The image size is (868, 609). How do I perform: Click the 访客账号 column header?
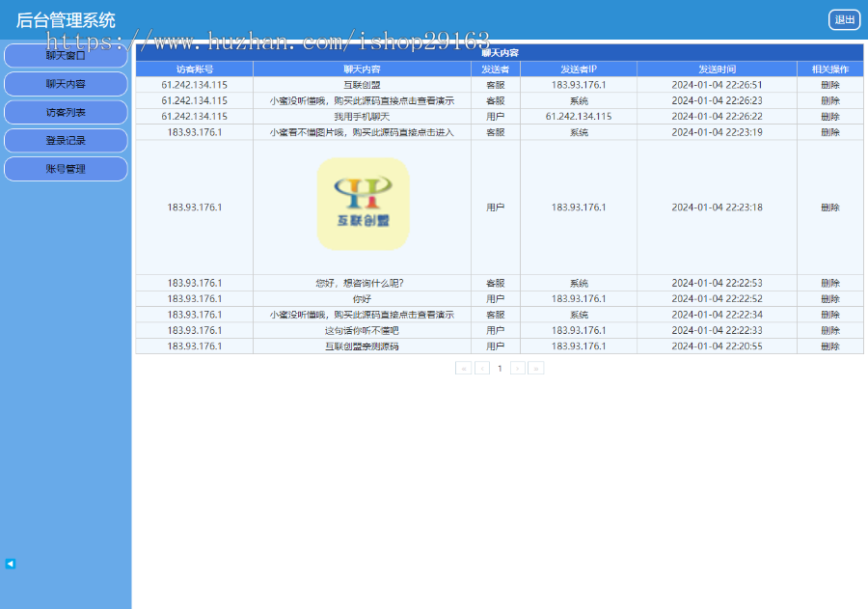[x=195, y=69]
